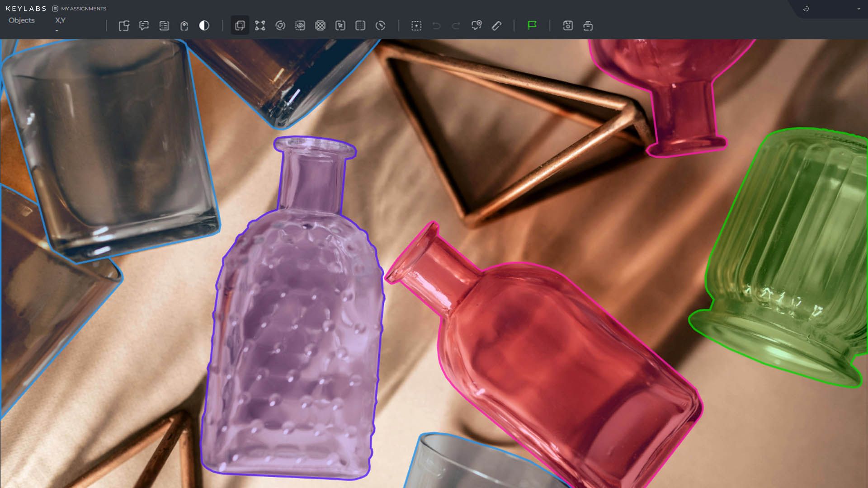Image resolution: width=868 pixels, height=488 pixels.
Task: Click the ruler measurement tool
Action: [x=496, y=26]
